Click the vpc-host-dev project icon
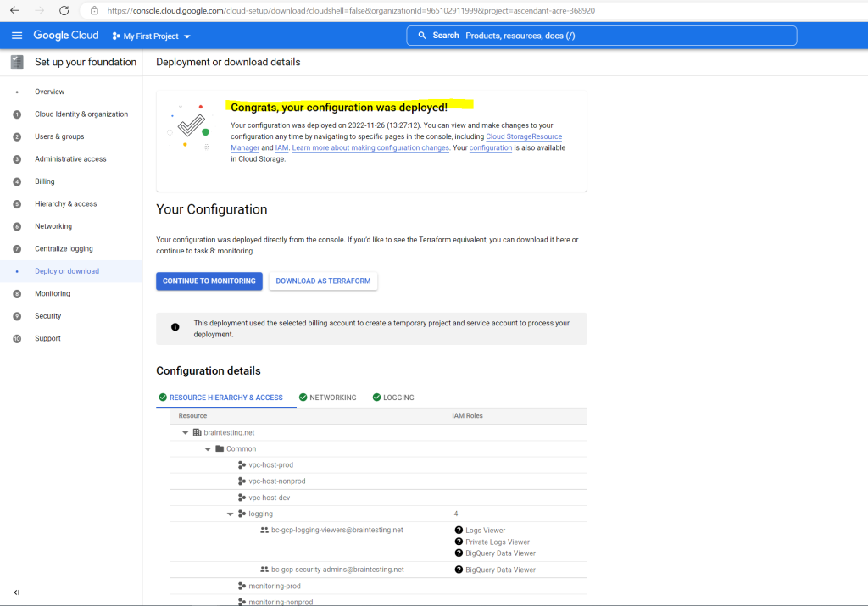The image size is (868, 606). [x=242, y=498]
